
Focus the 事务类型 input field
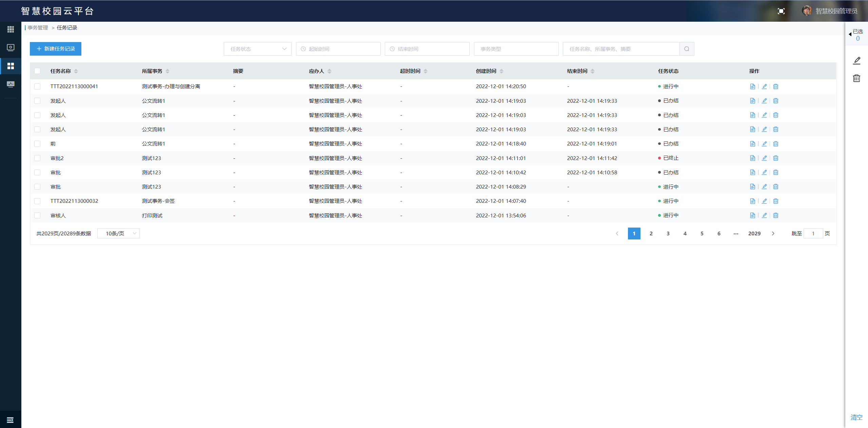[516, 49]
